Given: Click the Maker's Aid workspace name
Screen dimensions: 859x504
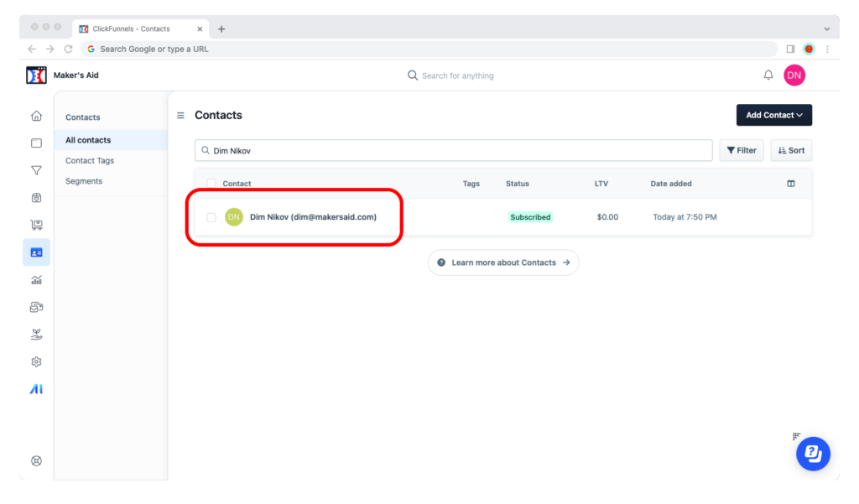Looking at the screenshot, I should coord(76,75).
